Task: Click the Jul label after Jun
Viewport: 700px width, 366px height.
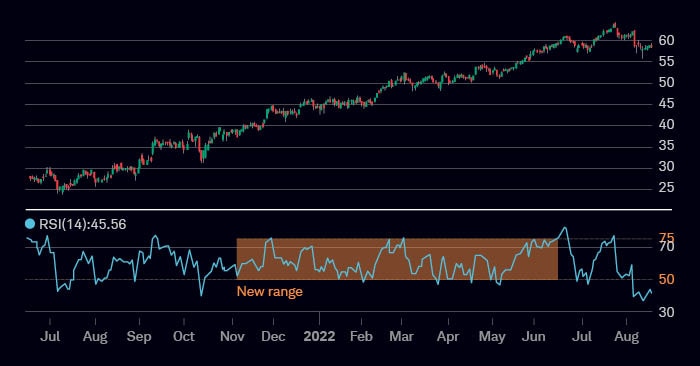Action: pos(582,336)
